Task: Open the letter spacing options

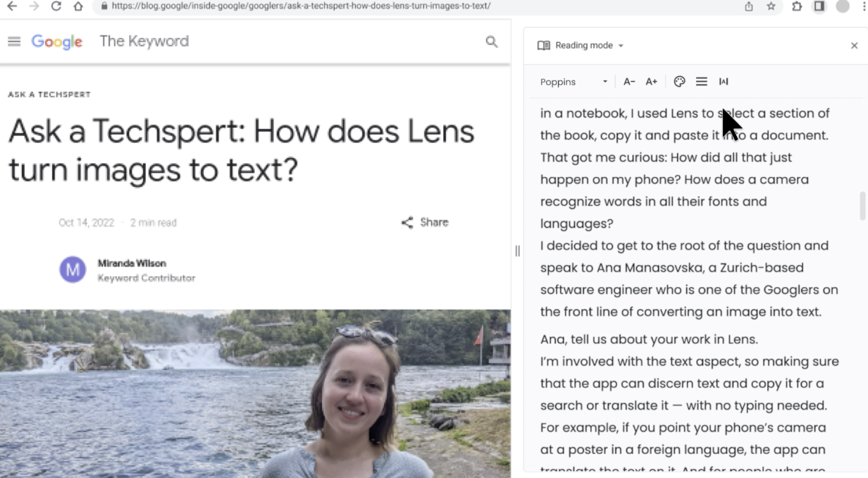Action: coord(724,81)
